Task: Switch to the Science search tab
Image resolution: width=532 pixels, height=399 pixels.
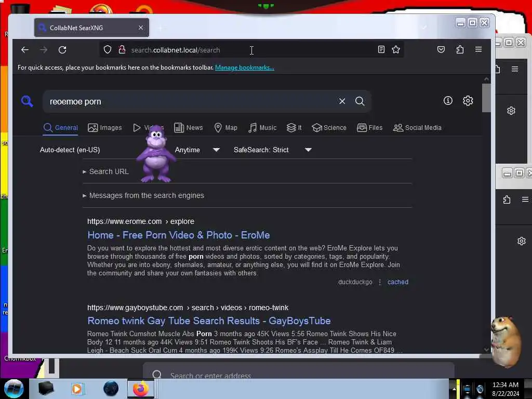Action: point(329,128)
